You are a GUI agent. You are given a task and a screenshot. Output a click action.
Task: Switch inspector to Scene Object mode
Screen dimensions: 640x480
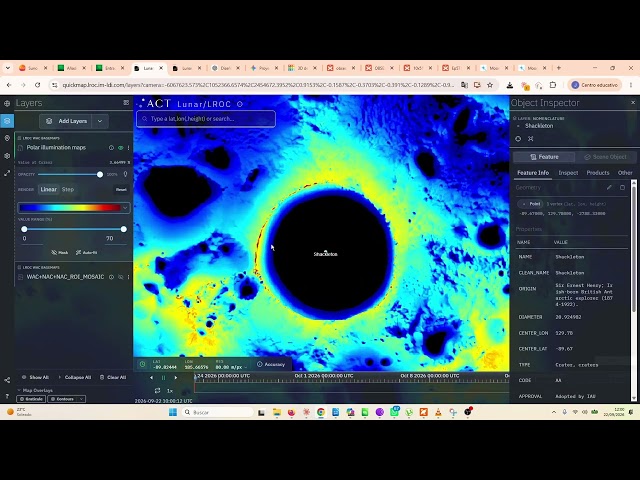[605, 157]
